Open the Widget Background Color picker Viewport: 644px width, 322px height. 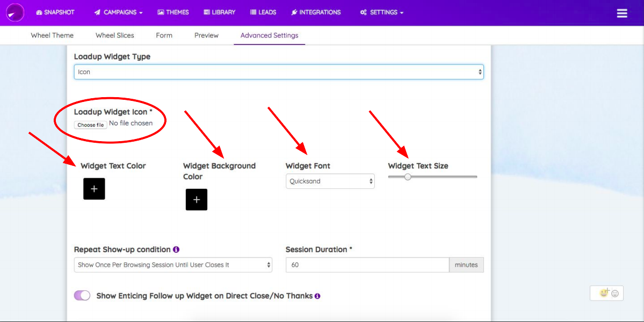pyautogui.click(x=197, y=199)
